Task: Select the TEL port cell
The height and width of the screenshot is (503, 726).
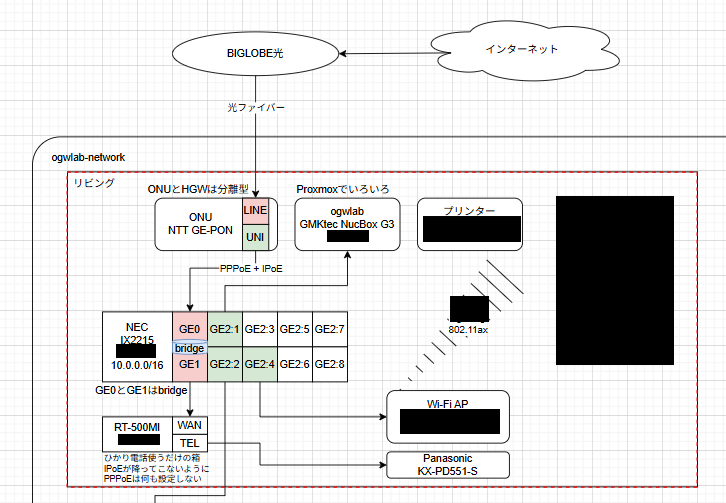Action: [189, 442]
